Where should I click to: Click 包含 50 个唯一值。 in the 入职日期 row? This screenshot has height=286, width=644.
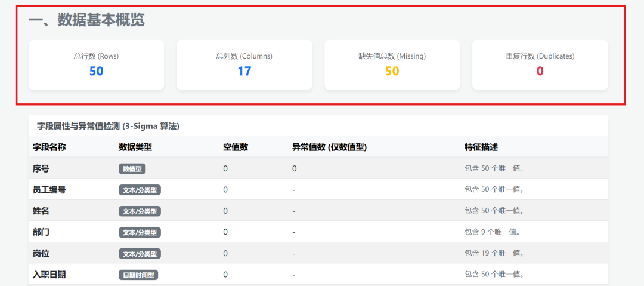(x=494, y=275)
